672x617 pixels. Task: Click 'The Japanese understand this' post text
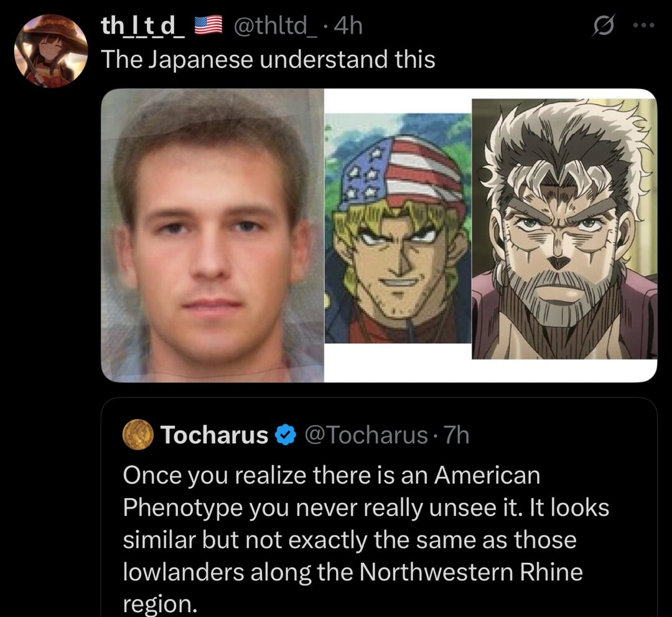pyautogui.click(x=268, y=60)
